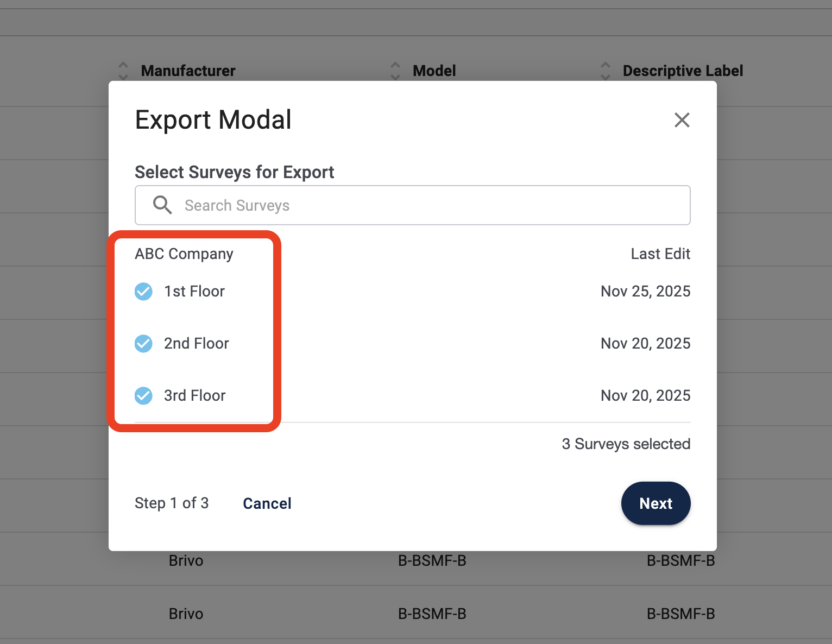Click the Last Edit column header

(660, 254)
